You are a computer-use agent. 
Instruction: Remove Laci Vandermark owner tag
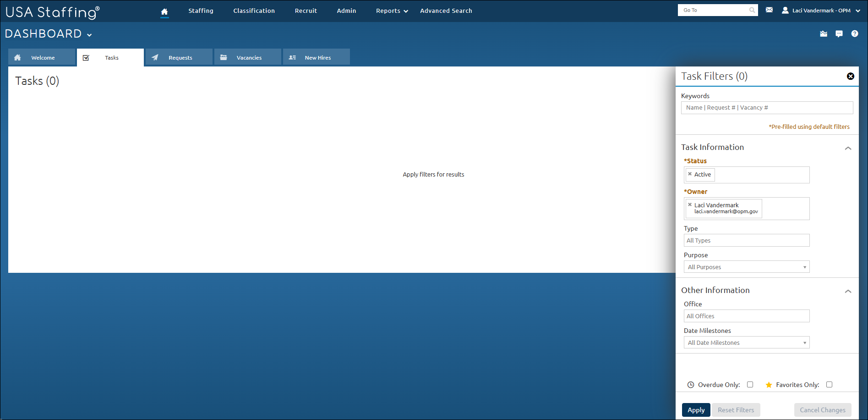690,205
